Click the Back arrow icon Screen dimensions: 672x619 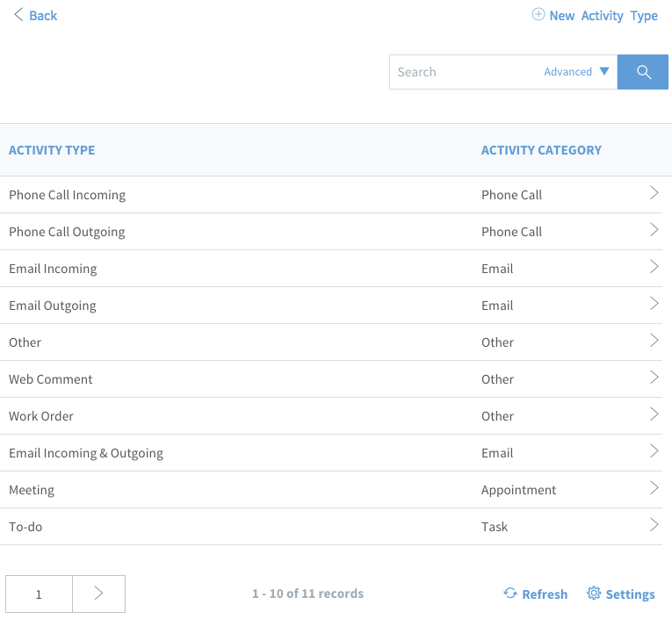click(18, 15)
